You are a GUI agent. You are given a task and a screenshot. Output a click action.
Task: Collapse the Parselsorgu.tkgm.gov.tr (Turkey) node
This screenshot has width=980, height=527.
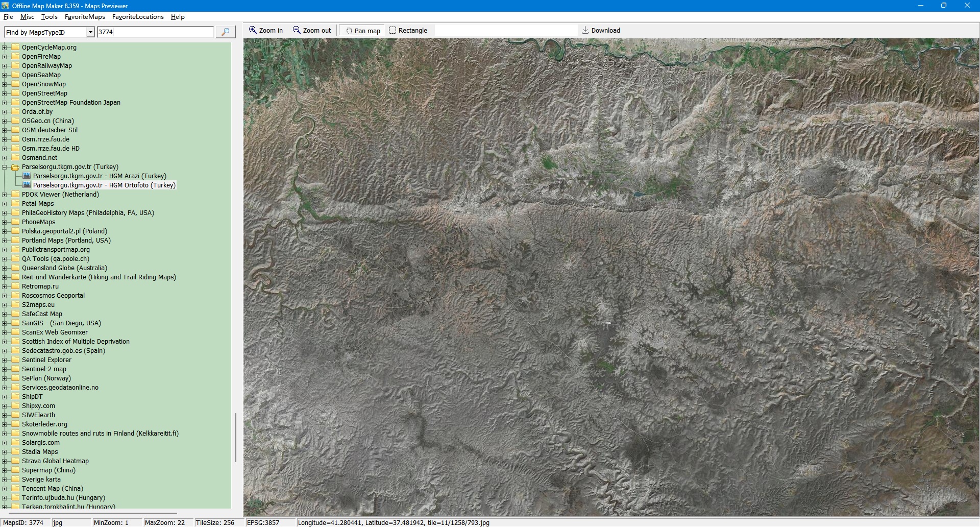coord(5,167)
